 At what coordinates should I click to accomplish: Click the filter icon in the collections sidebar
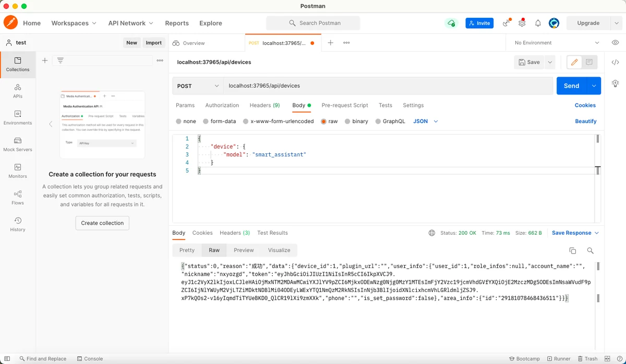coord(61,60)
